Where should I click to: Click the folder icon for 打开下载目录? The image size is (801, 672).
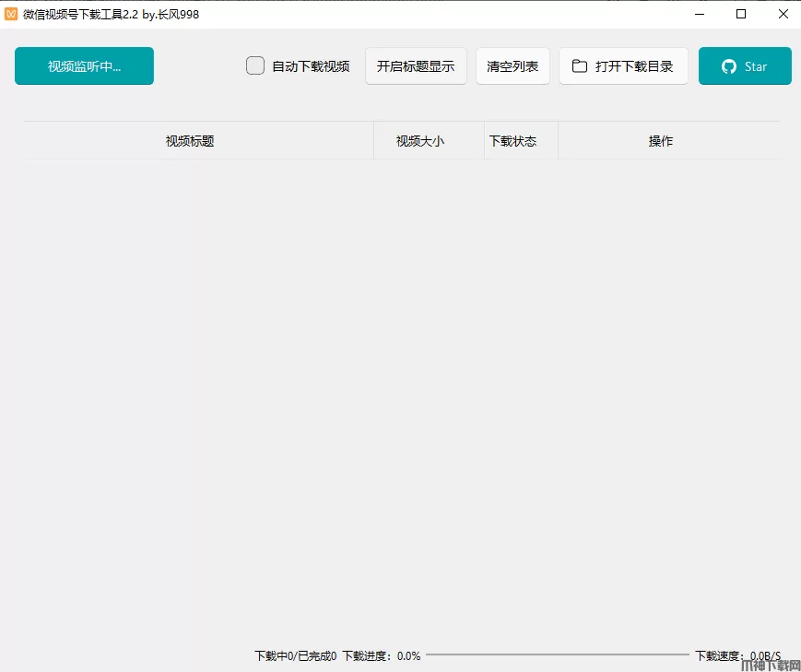(x=580, y=66)
